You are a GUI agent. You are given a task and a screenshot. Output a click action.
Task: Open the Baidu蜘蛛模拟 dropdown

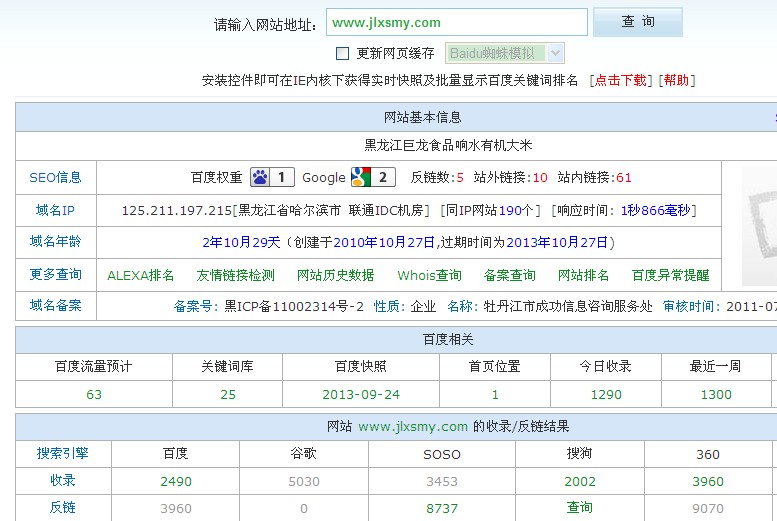point(504,53)
